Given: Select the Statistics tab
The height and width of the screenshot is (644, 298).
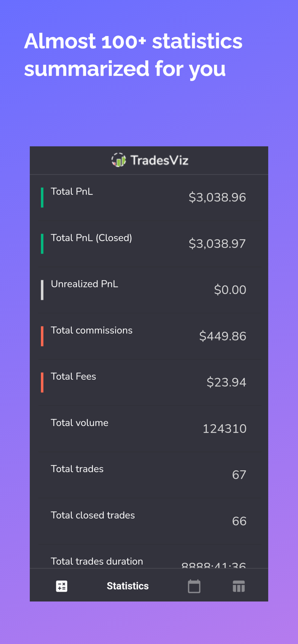Looking at the screenshot, I should (x=127, y=586).
